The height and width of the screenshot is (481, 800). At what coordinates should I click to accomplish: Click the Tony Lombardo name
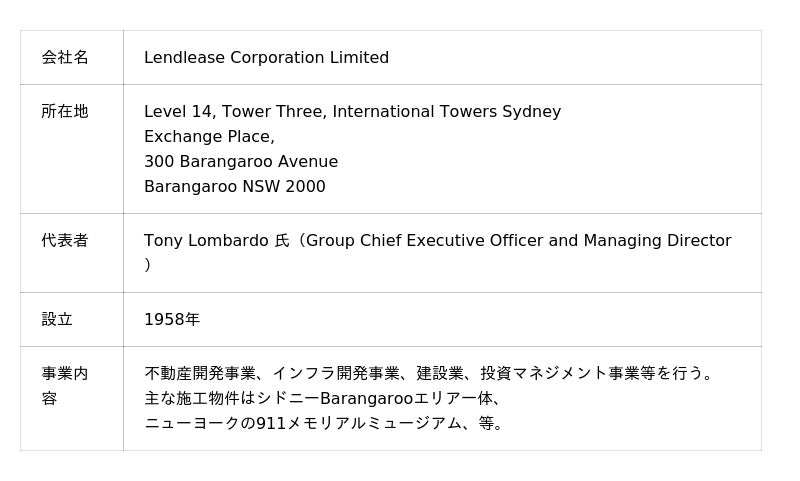click(206, 241)
